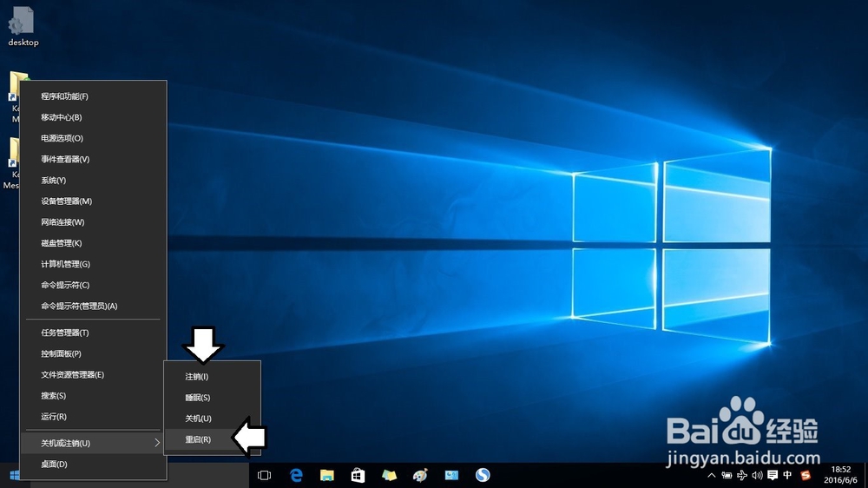Open 电源选项(O)
868x488 pixels.
coord(93,138)
